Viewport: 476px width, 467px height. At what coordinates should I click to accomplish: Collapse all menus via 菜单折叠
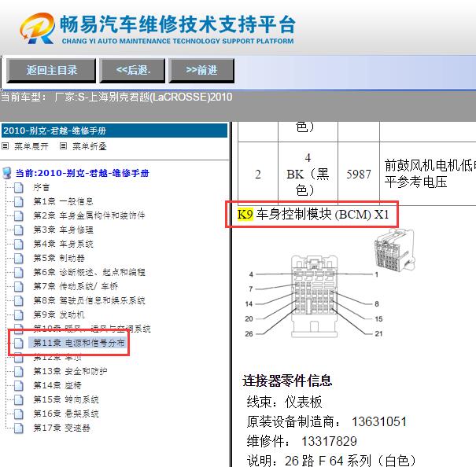[x=89, y=146]
